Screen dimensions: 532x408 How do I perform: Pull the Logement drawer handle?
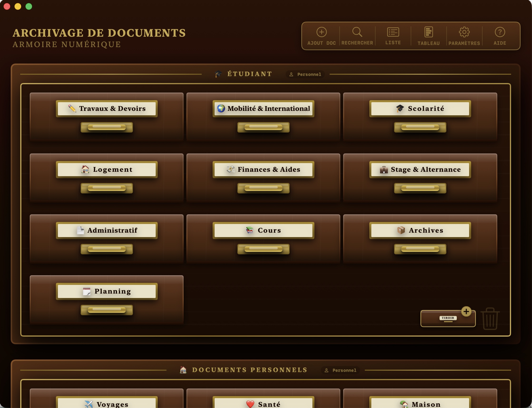[107, 188]
